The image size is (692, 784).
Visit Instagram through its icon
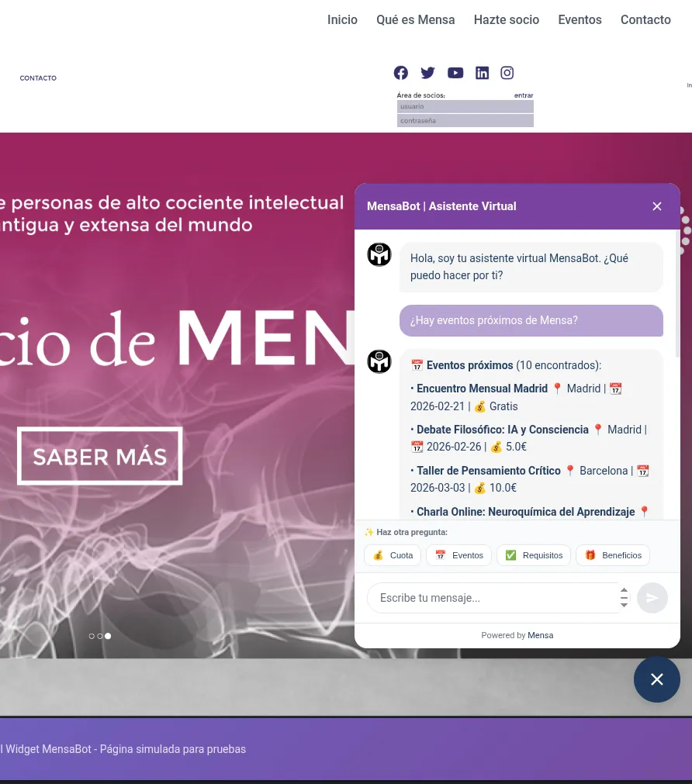pyautogui.click(x=507, y=72)
